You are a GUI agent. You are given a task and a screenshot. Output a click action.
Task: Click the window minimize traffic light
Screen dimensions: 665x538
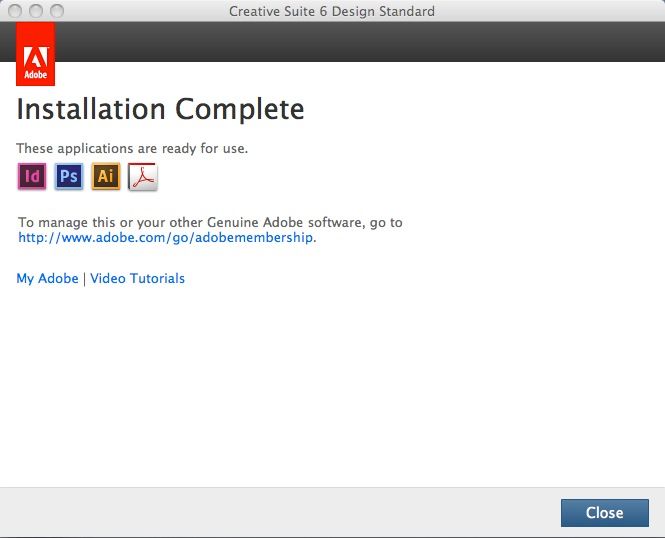pyautogui.click(x=36, y=11)
